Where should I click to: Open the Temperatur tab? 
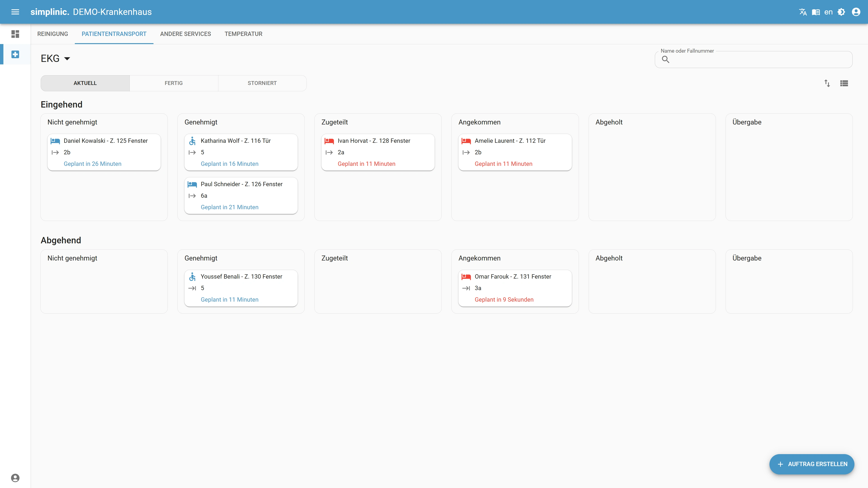point(243,34)
